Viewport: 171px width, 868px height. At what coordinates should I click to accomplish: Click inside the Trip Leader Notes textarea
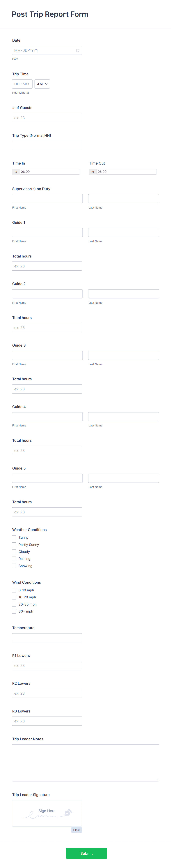[x=85, y=763]
